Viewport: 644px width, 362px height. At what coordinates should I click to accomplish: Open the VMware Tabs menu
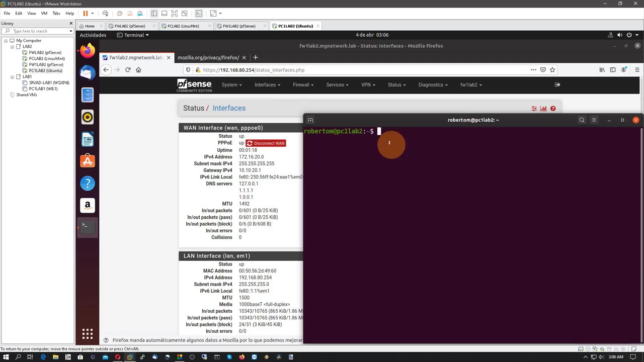(56, 14)
